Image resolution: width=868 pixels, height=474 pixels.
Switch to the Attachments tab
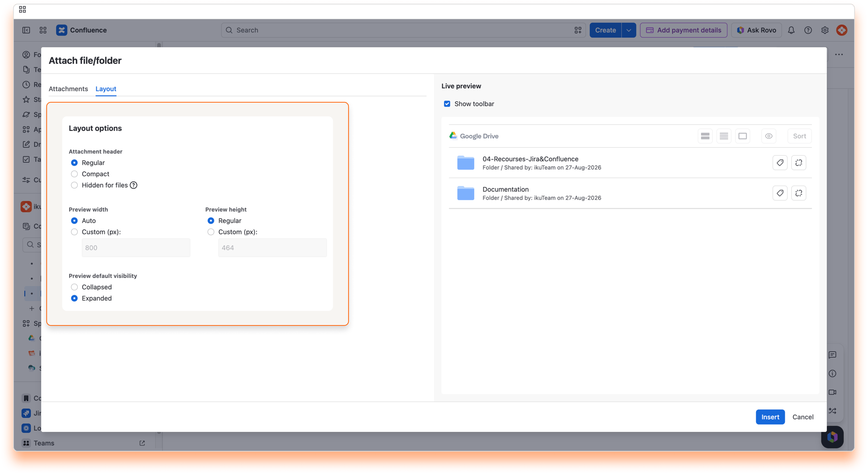click(68, 89)
